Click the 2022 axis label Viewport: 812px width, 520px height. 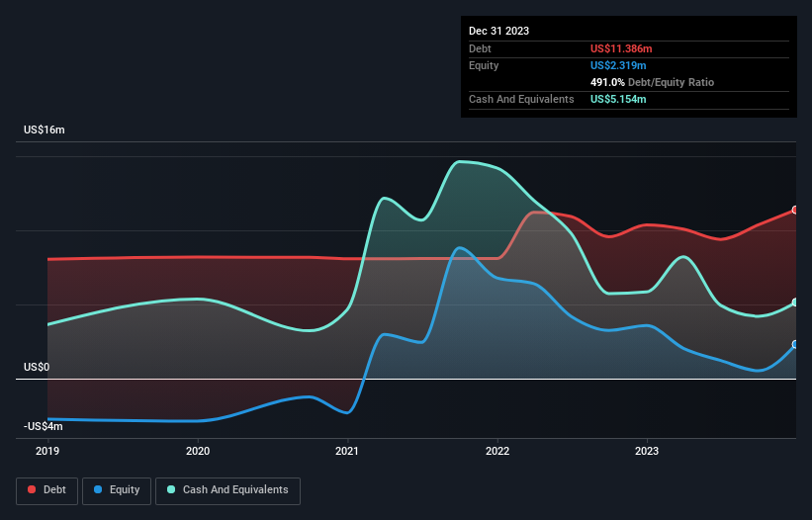497,451
